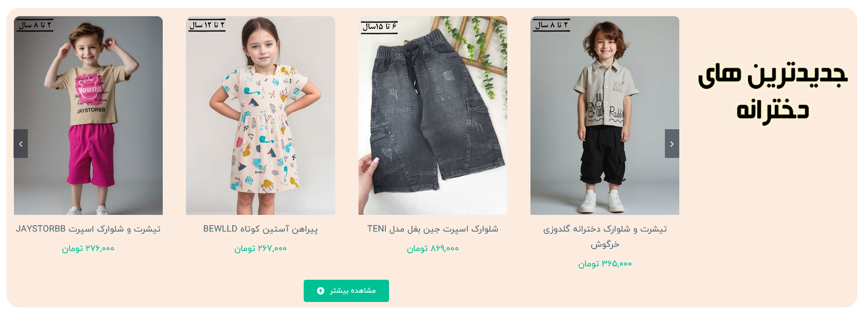Click the right carousel arrow
Image resolution: width=868 pixels, height=314 pixels.
click(x=672, y=144)
